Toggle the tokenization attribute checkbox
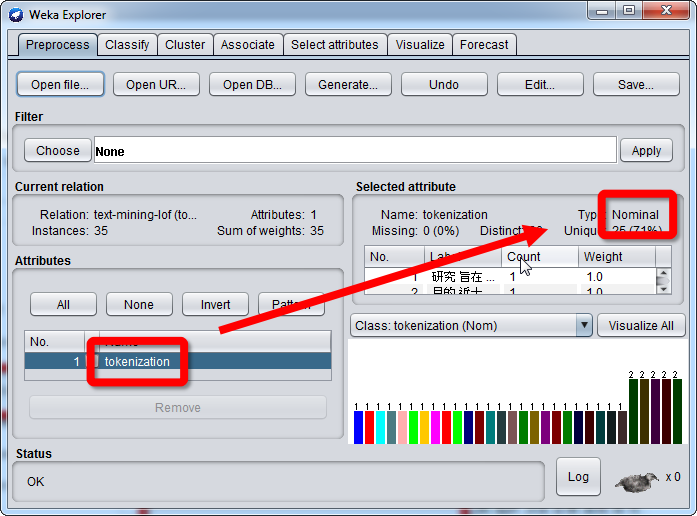This screenshot has height=516, width=697. (93, 361)
